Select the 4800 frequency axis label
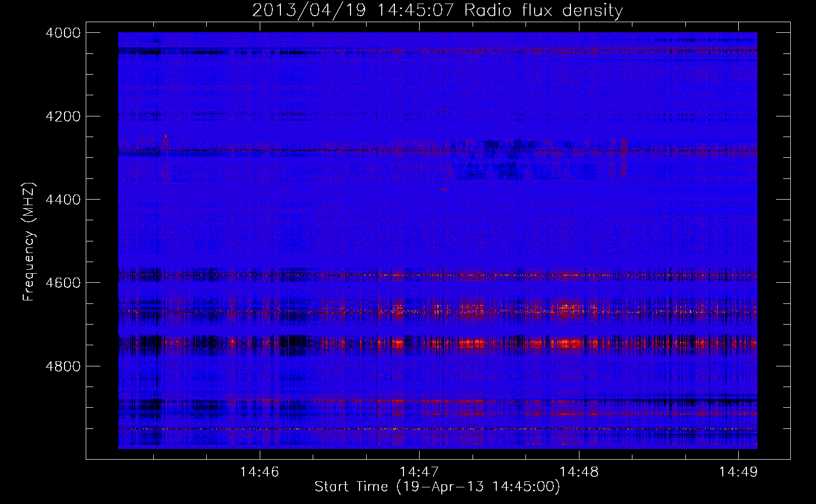The height and width of the screenshot is (504, 816). point(63,366)
